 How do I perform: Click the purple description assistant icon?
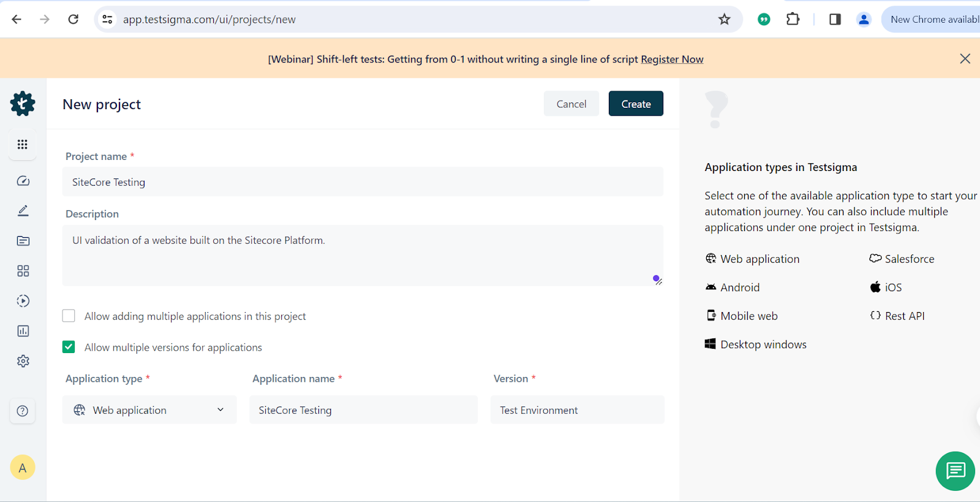pyautogui.click(x=656, y=279)
